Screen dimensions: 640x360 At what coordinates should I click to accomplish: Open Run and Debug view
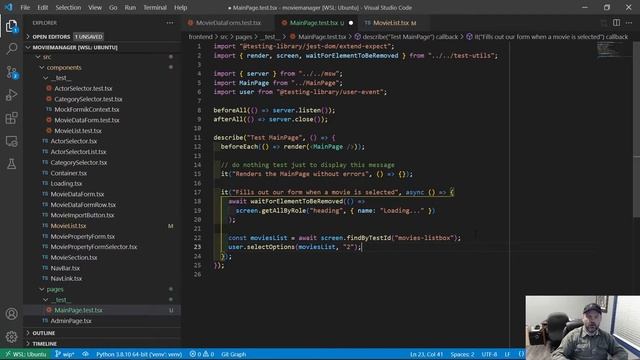tap(11, 95)
